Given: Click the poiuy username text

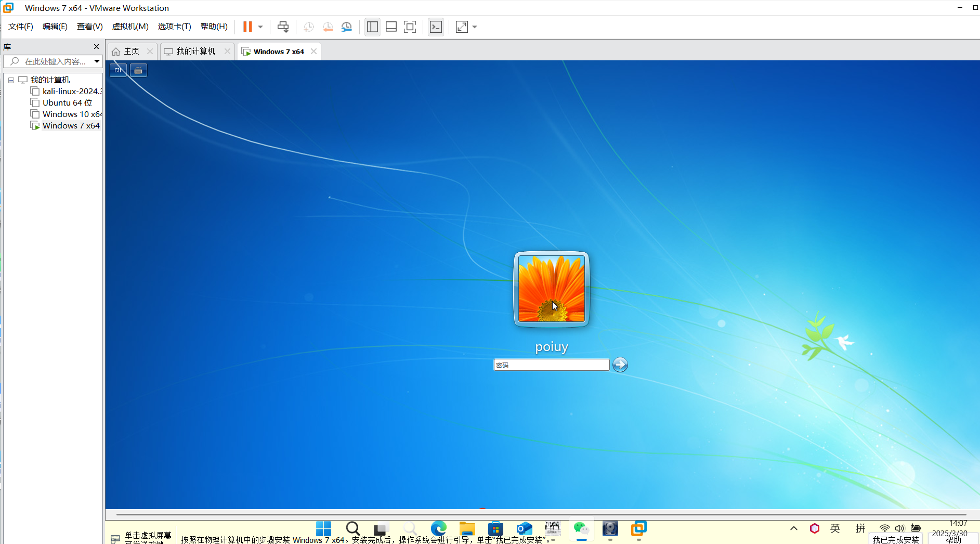Looking at the screenshot, I should click(x=552, y=347).
